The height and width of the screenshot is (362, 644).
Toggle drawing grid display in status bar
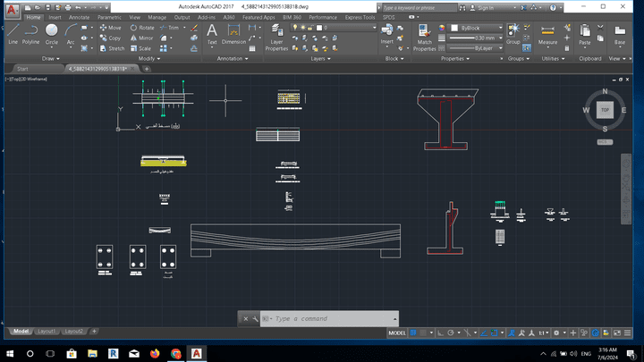click(413, 333)
